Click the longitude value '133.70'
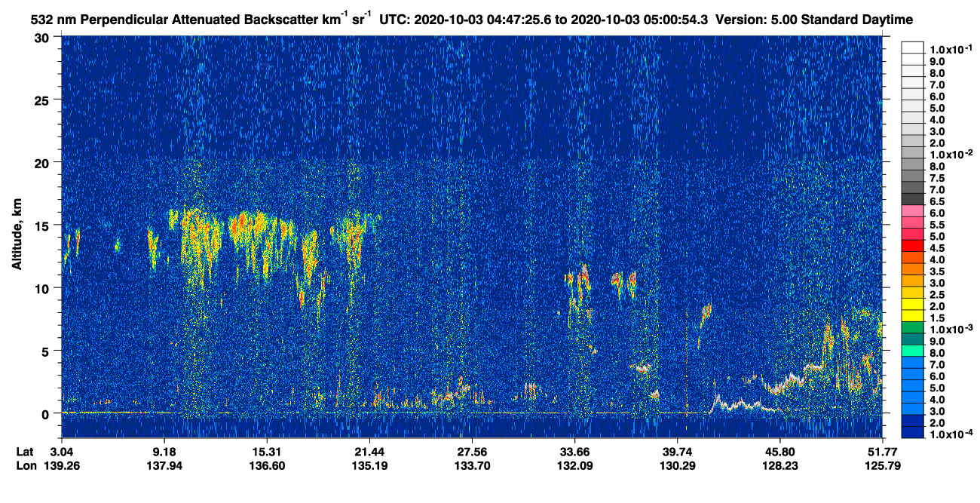Screen dimensions: 980x503 (471, 465)
